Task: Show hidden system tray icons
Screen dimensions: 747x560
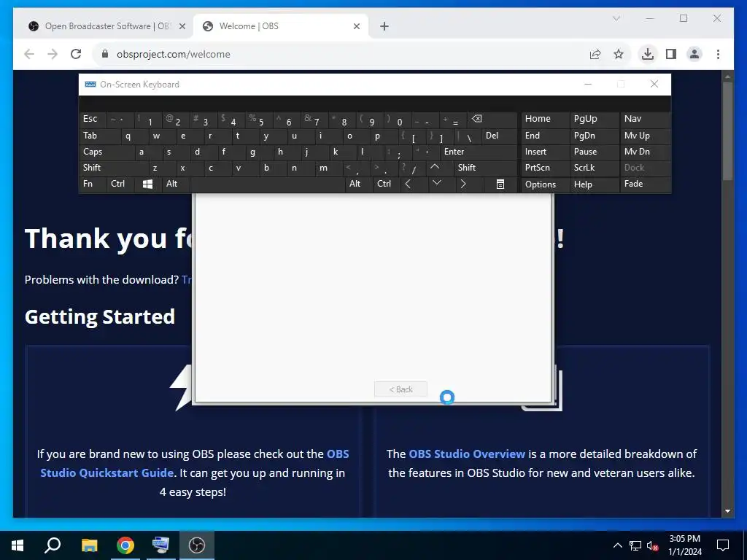Action: (x=617, y=545)
